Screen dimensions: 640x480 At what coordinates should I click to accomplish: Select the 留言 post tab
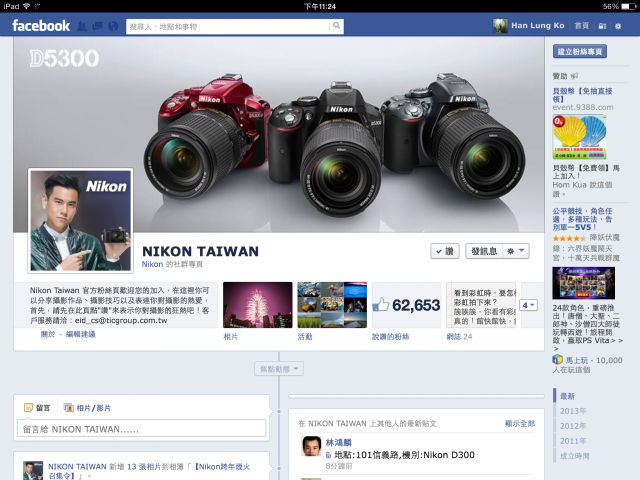point(37,408)
